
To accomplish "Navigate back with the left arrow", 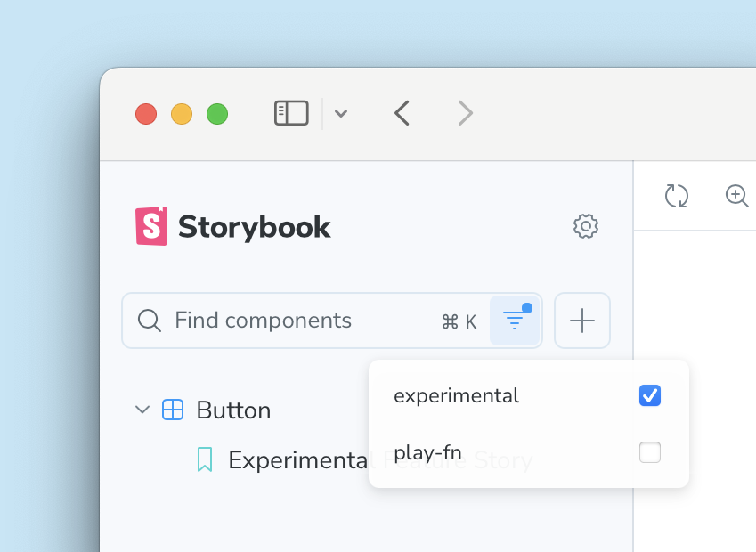I will [401, 113].
